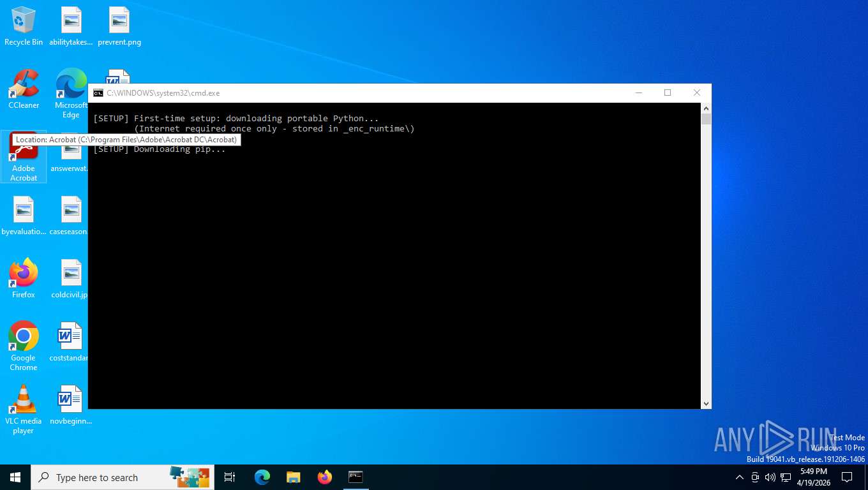Open File Explorer from the taskbar
868x490 pixels.
pos(293,477)
